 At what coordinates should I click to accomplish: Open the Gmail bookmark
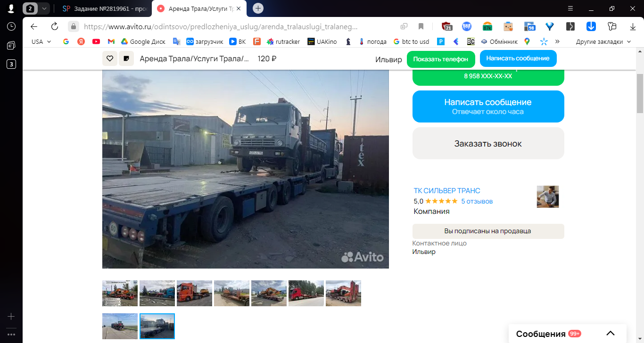[111, 41]
